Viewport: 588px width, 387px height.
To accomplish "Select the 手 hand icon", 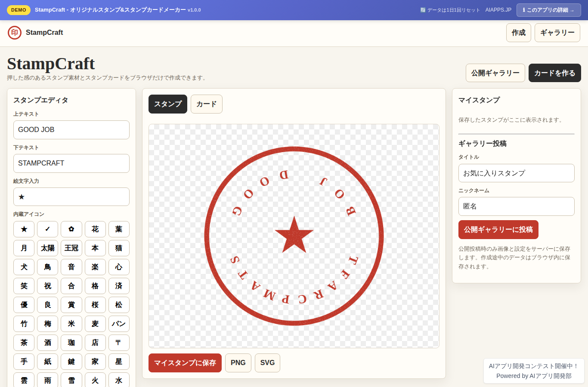I will click(24, 362).
